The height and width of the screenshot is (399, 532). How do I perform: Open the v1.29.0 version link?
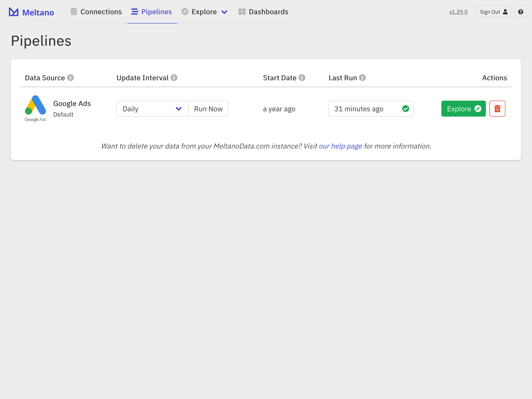[458, 12]
